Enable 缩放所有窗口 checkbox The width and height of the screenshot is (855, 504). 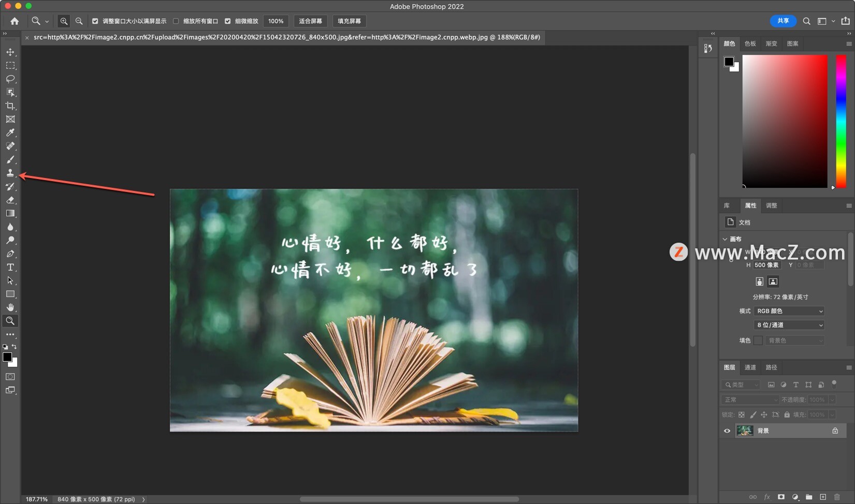pos(176,21)
